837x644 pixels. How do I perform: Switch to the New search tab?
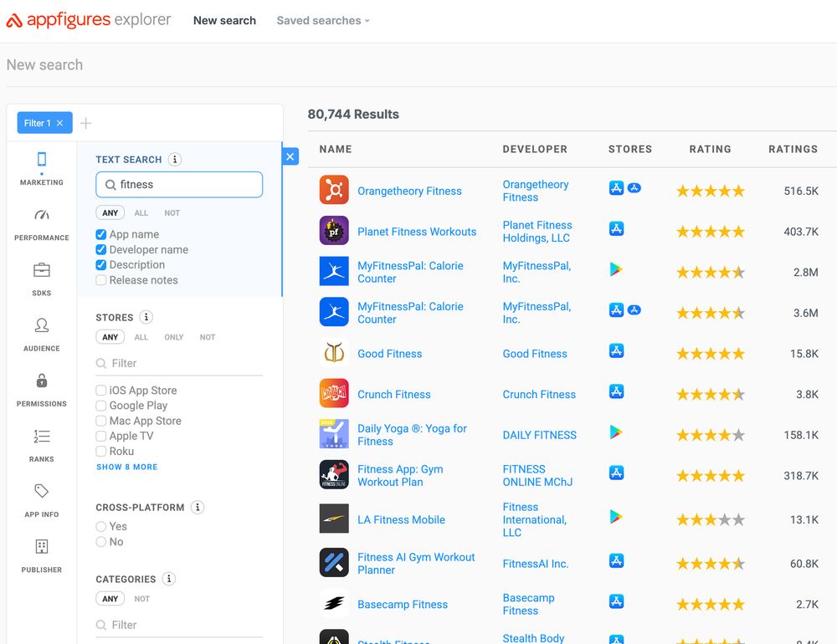[x=224, y=20]
